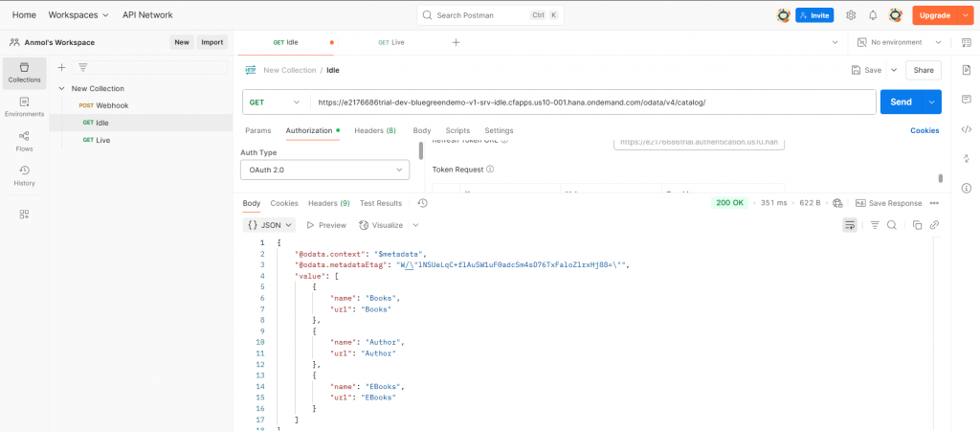The height and width of the screenshot is (432, 980).
Task: Collapse the New Collection tree
Action: [62, 89]
